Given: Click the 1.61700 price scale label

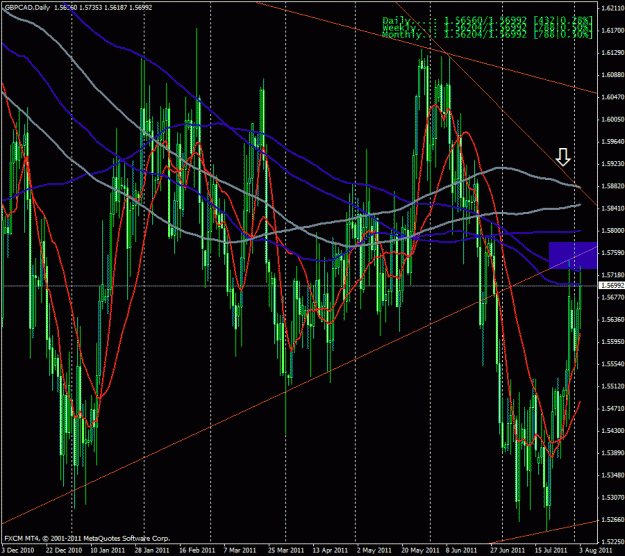Looking at the screenshot, I should 613,30.
